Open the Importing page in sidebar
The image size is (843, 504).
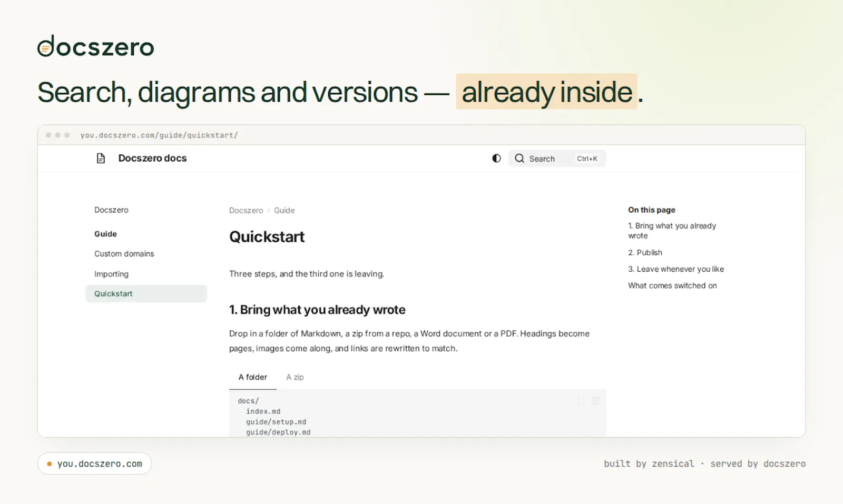click(x=111, y=274)
